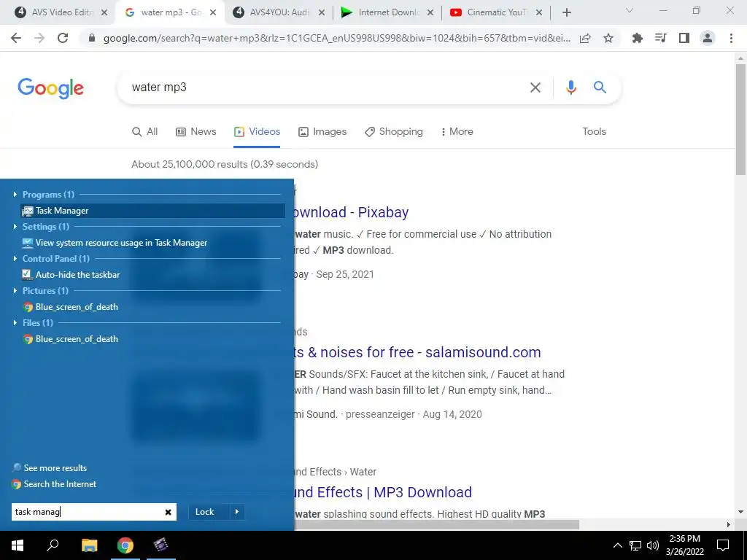Close the water mp3 Google tab
This screenshot has width=747, height=560.
pyautogui.click(x=213, y=12)
